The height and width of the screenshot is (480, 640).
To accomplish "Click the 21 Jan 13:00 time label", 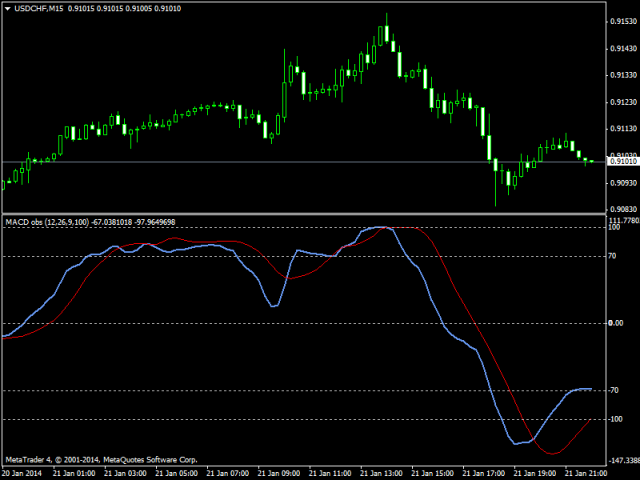I will [x=381, y=473].
